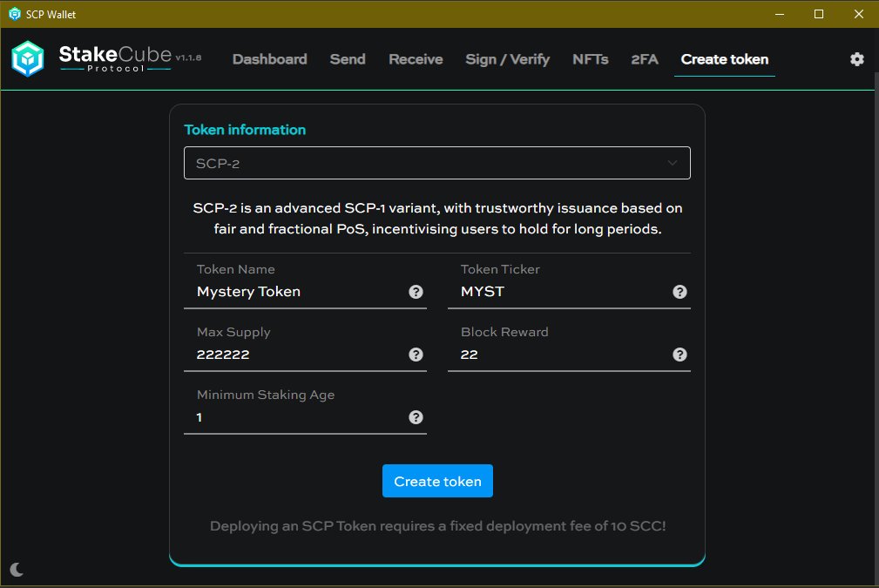View the NFTs tab
Image resolution: width=879 pixels, height=588 pixels.
pos(591,59)
